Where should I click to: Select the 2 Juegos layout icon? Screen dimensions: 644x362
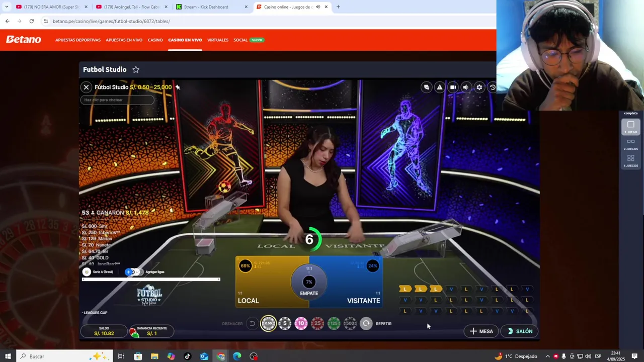coord(631,144)
